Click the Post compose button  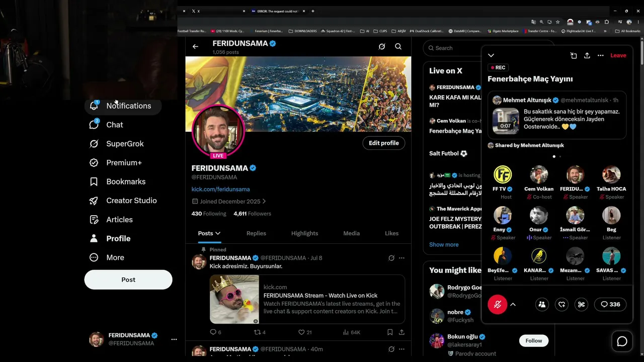(x=128, y=280)
